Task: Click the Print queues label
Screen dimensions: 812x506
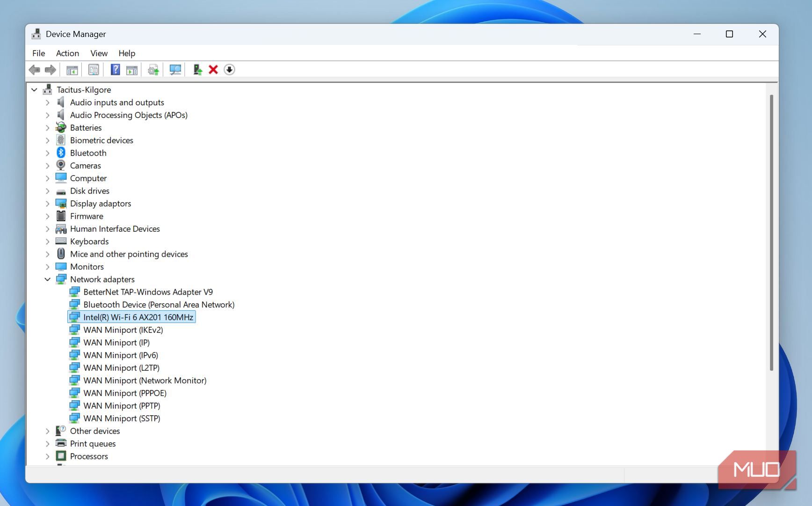Action: 93,443
